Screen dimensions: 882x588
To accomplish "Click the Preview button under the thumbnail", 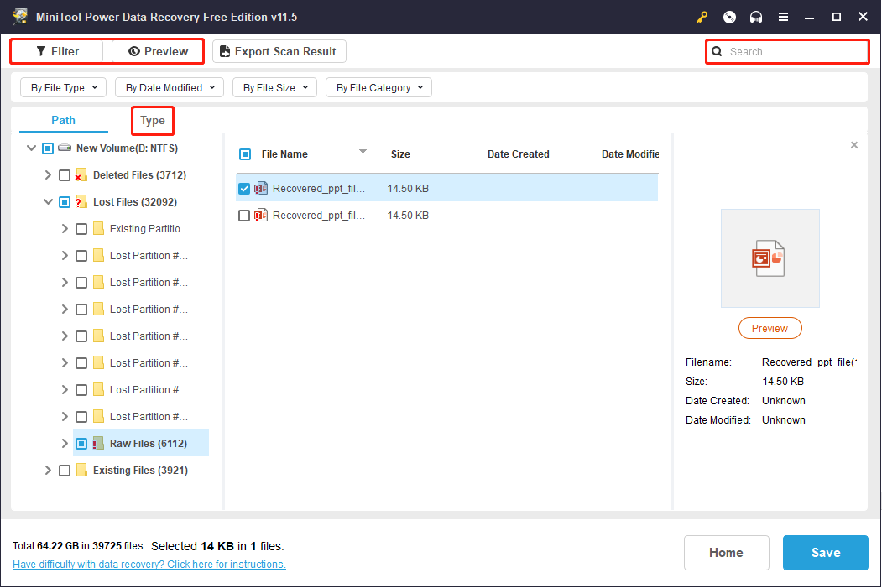I will pos(770,328).
